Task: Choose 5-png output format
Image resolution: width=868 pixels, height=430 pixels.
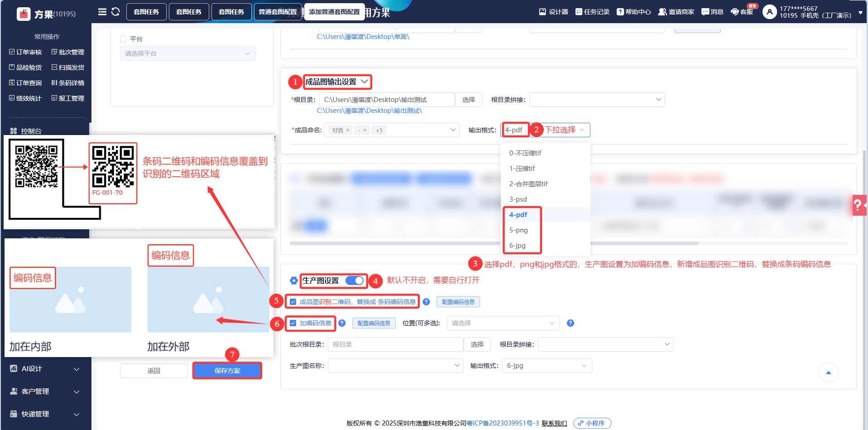Action: [545, 230]
